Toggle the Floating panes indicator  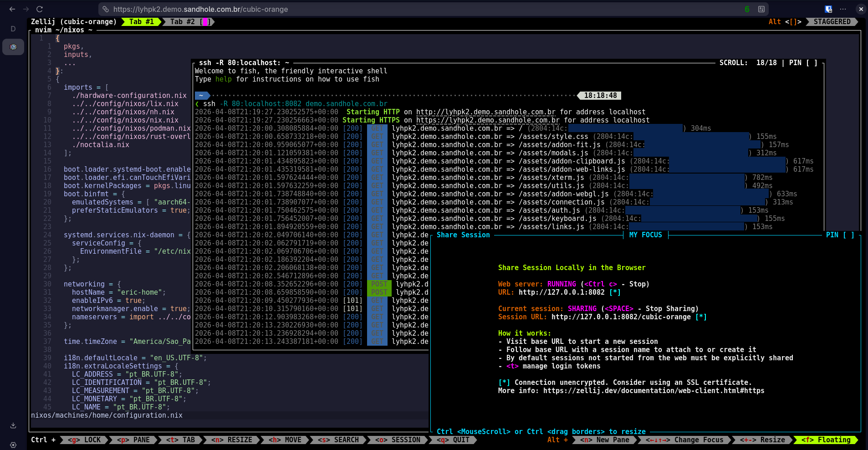(x=826, y=440)
